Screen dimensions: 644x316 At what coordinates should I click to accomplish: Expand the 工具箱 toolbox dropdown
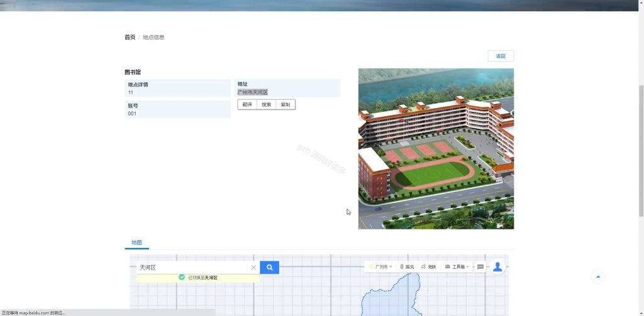[x=457, y=267]
